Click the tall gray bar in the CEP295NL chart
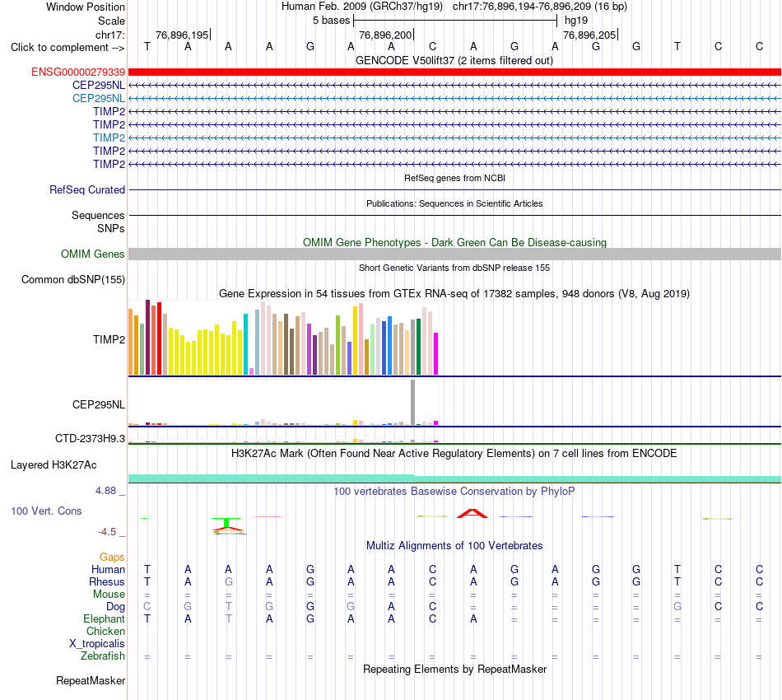The width and height of the screenshot is (782, 700). [x=412, y=402]
